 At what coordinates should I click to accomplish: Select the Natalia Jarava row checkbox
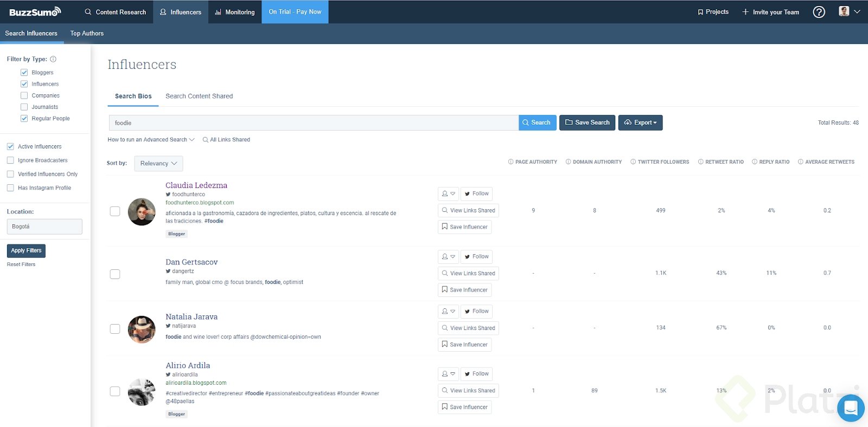[115, 329]
